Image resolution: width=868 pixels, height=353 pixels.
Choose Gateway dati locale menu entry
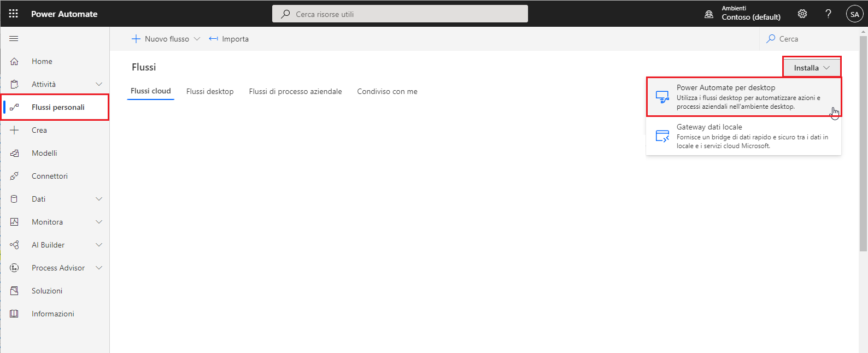coord(744,136)
